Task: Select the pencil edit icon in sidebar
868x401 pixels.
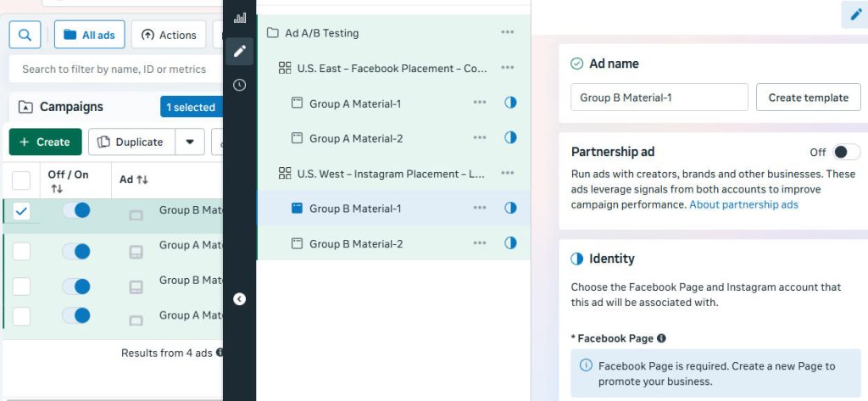Action: tap(240, 51)
